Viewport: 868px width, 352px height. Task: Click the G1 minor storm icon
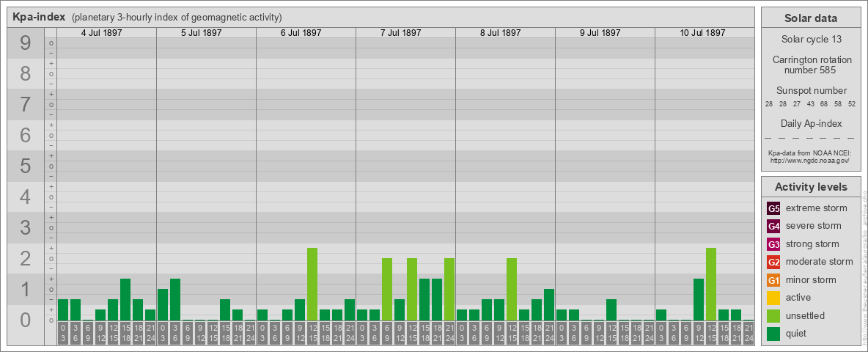[x=773, y=280]
